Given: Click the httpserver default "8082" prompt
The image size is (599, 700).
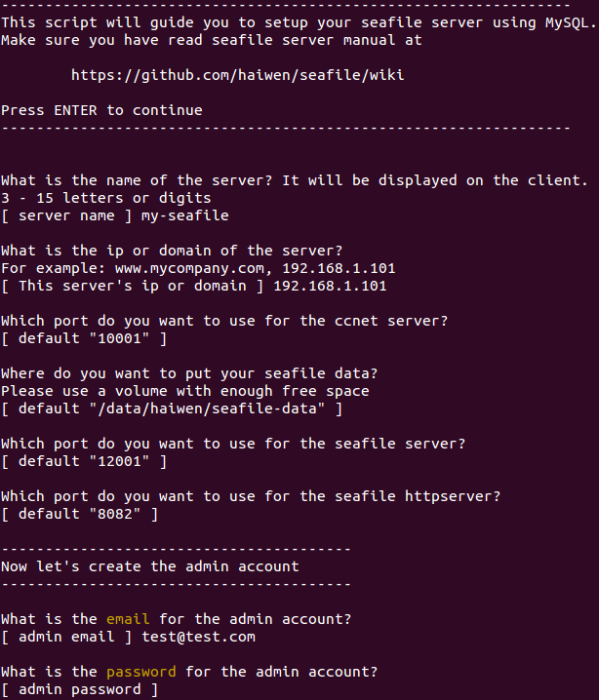Looking at the screenshot, I should tap(80, 514).
